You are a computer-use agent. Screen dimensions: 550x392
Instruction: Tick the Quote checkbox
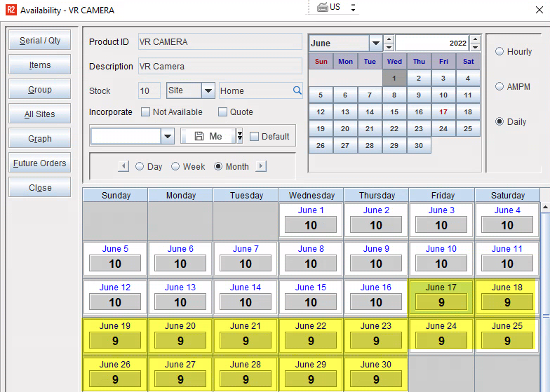click(x=223, y=112)
